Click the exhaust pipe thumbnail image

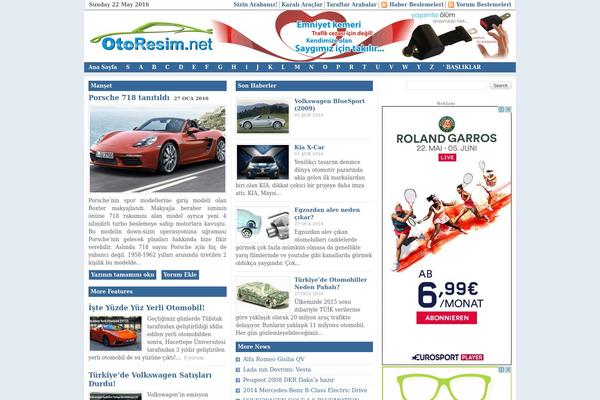click(262, 225)
